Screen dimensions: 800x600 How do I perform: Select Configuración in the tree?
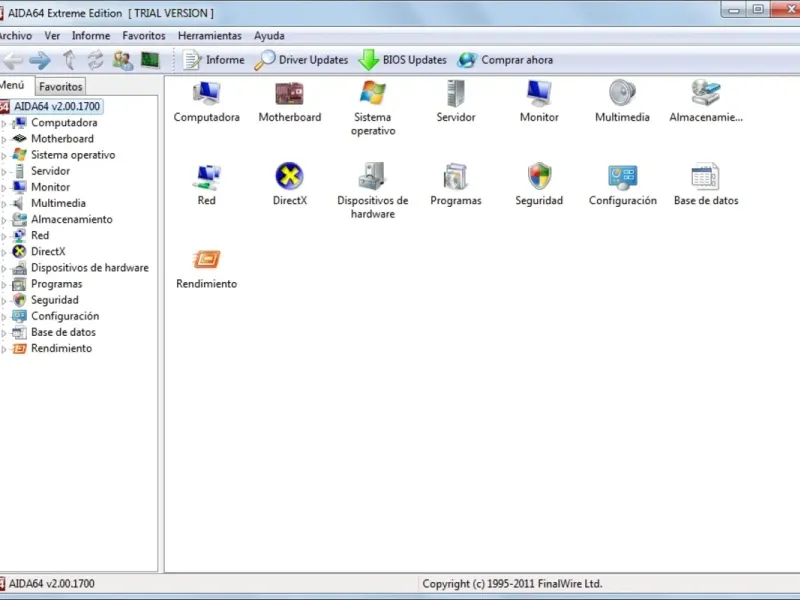pyautogui.click(x=65, y=316)
